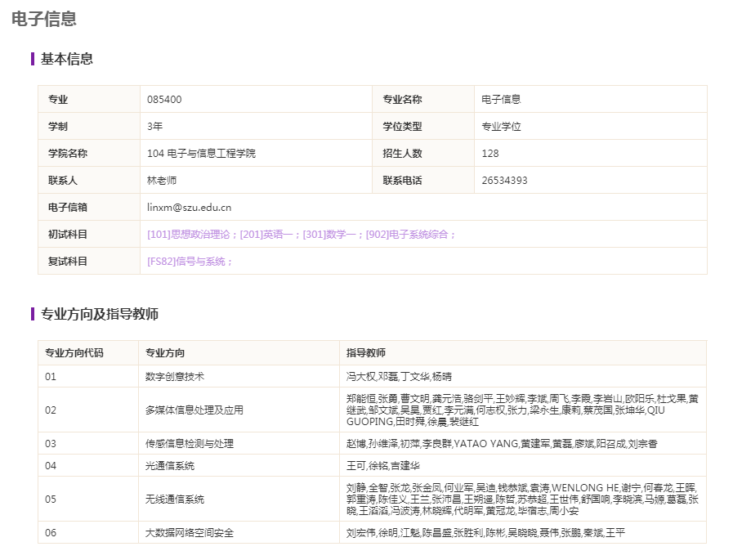Click the duration value 3年
Screen dimensions: 733x560
[x=154, y=127]
